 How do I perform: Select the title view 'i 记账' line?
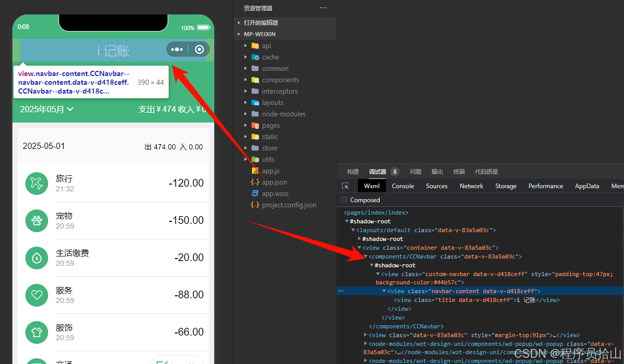click(x=477, y=300)
